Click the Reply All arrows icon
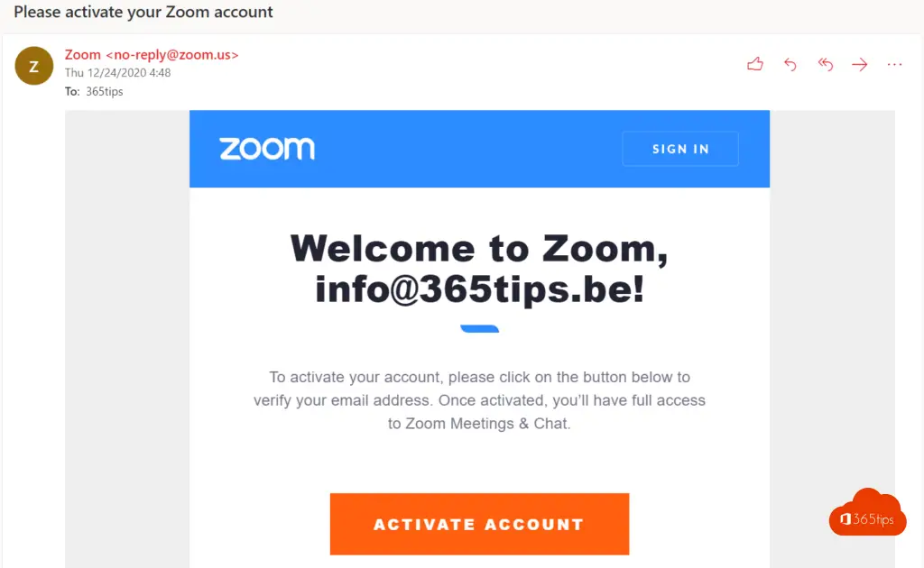 tap(825, 64)
